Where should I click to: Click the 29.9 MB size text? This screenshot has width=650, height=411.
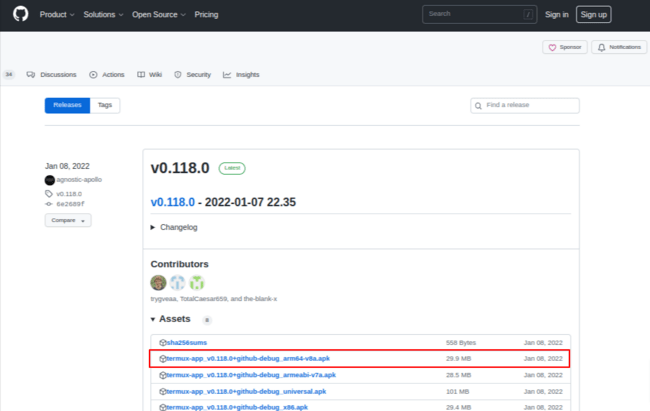458,358
